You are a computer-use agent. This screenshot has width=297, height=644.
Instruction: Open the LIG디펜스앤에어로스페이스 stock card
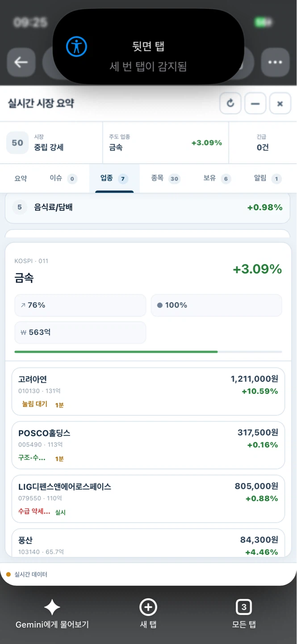pos(148,499)
